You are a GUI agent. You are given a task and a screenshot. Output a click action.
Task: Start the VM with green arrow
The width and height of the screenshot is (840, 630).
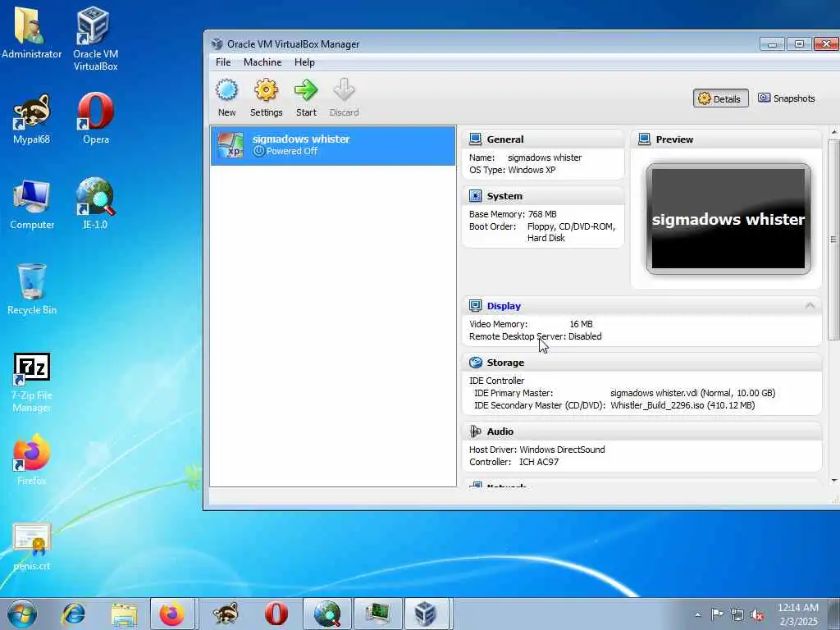pos(306,90)
